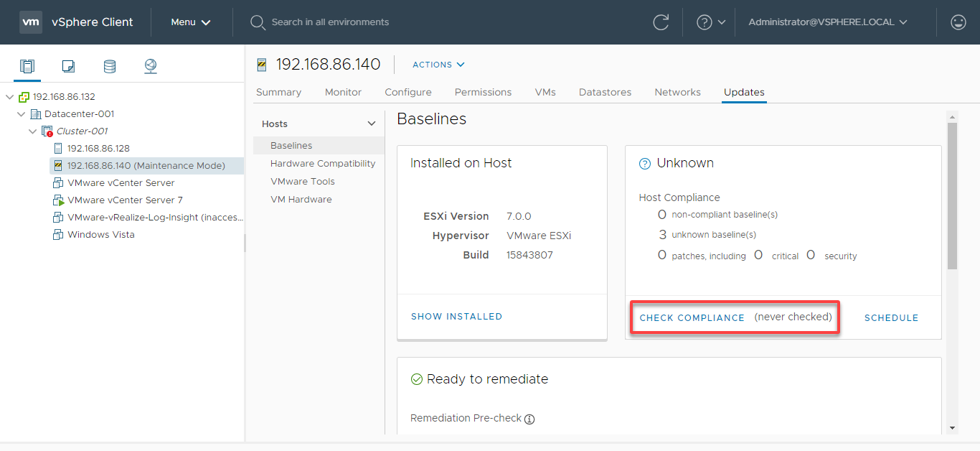The width and height of the screenshot is (980, 451).
Task: Open the help question mark menu
Action: (705, 22)
